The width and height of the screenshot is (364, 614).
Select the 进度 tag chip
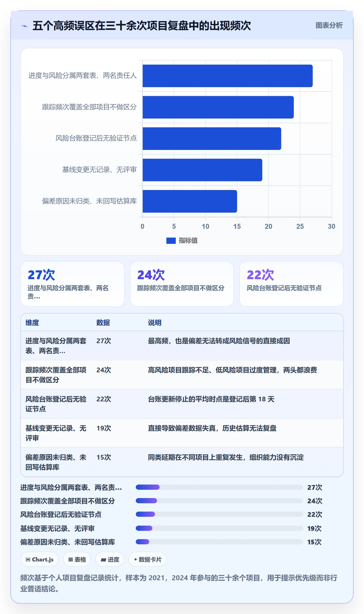point(110,559)
